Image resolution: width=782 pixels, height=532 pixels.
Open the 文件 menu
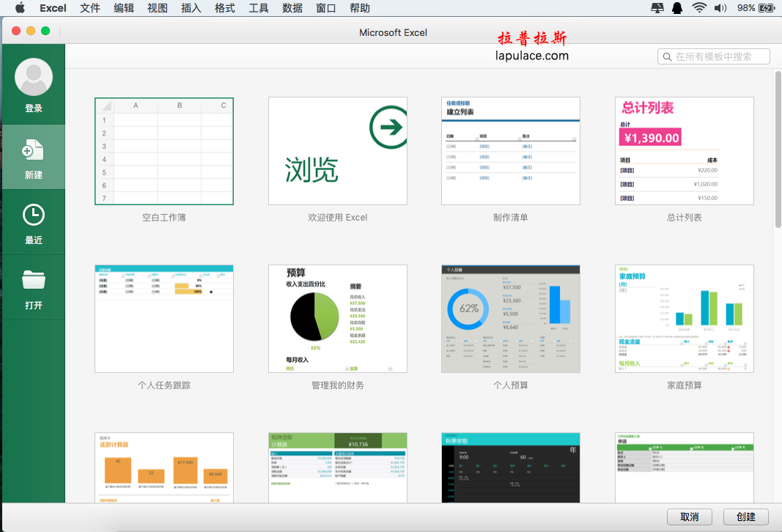pos(89,8)
